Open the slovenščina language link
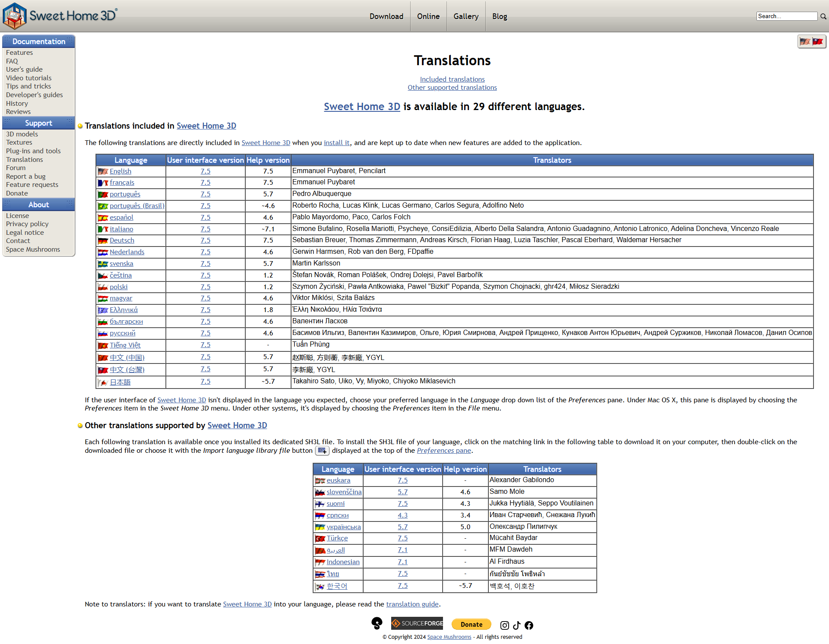Screen dimensions: 829x644 tap(344, 492)
